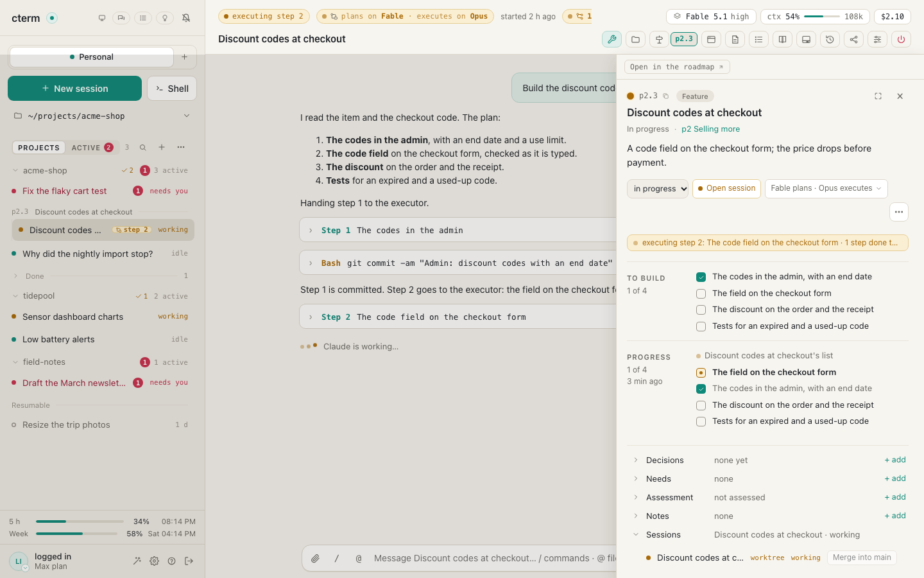
Task: Click the history clock icon in the toolbar
Action: click(x=830, y=39)
